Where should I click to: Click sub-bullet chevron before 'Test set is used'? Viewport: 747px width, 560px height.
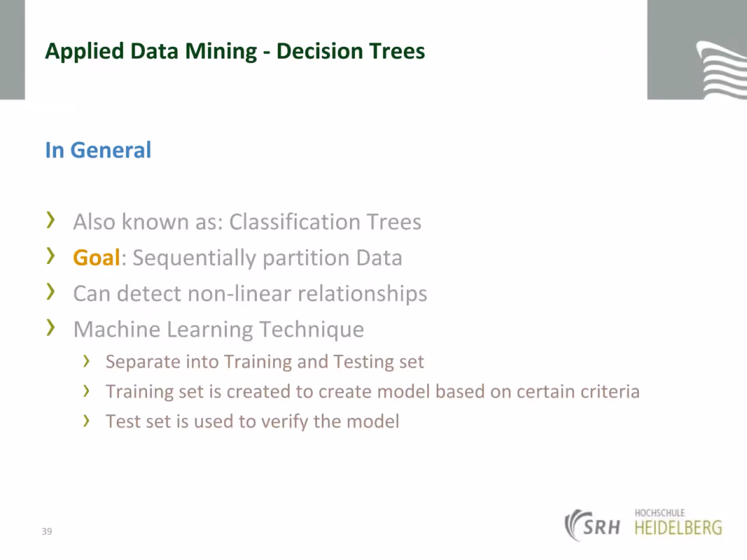(86, 421)
